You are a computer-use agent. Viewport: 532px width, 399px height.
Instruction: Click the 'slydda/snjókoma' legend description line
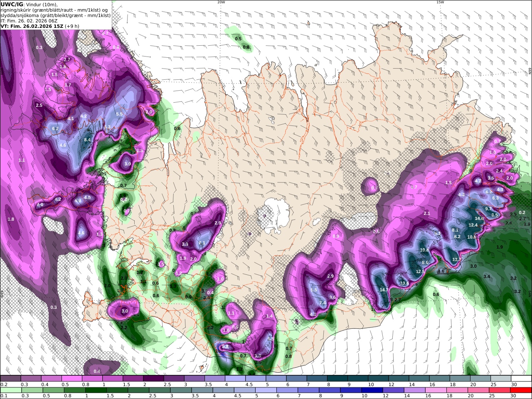[55, 15]
